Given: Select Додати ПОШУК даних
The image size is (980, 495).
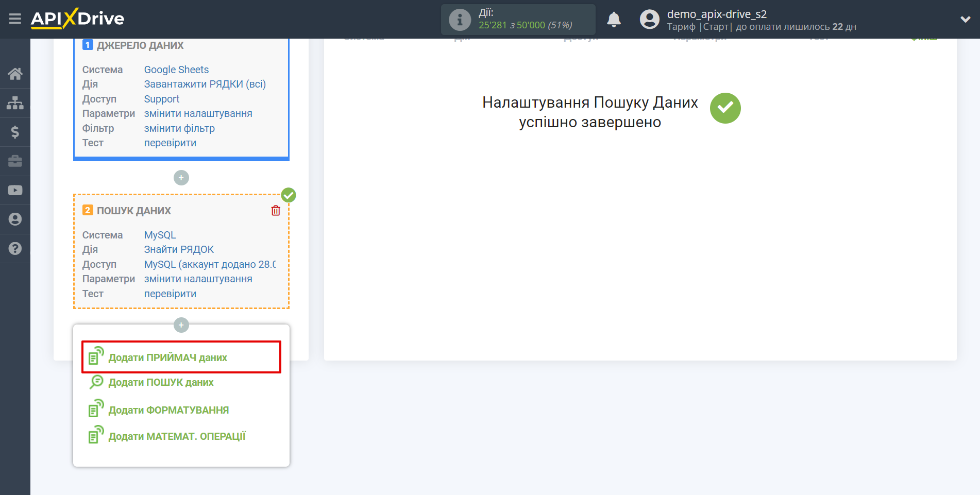Looking at the screenshot, I should pyautogui.click(x=161, y=382).
